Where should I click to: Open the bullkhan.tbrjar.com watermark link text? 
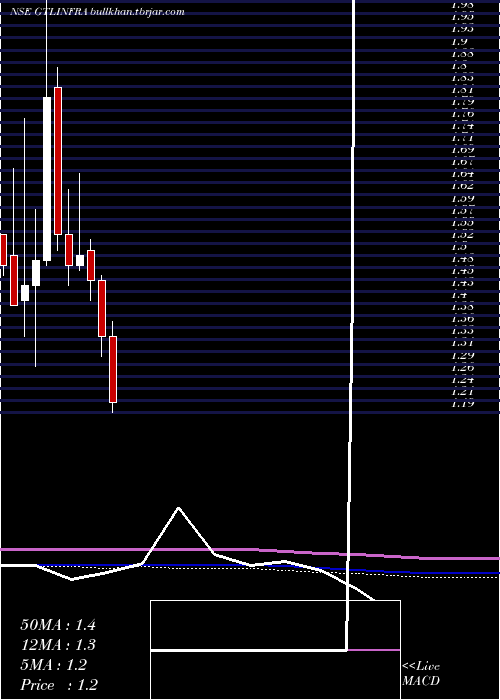[x=138, y=12]
